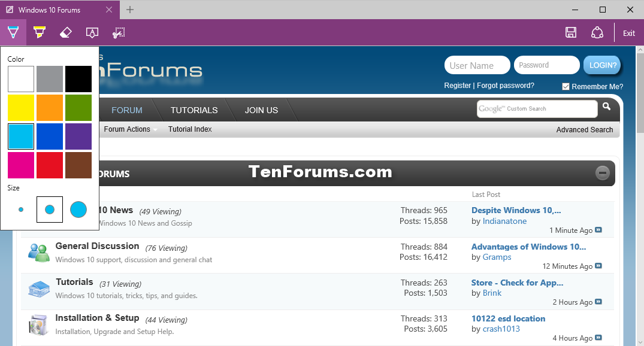Open the JOIN US menu item
The image size is (644, 346).
click(x=261, y=110)
